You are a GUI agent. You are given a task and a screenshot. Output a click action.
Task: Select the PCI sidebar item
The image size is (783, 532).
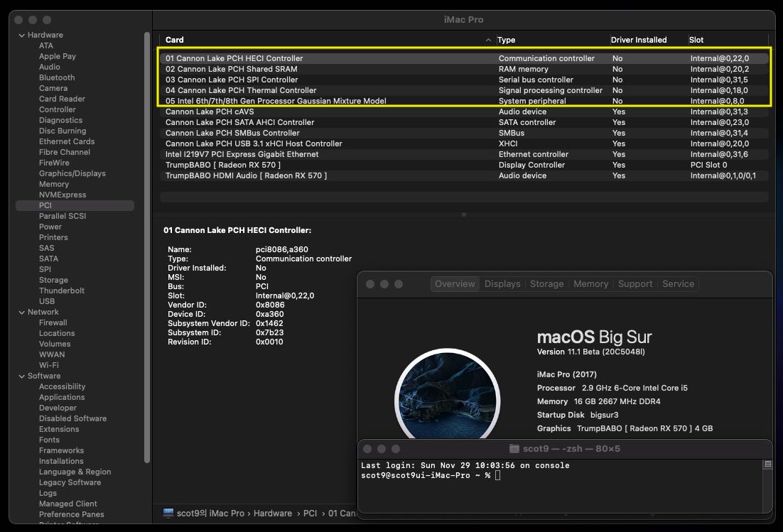point(75,205)
